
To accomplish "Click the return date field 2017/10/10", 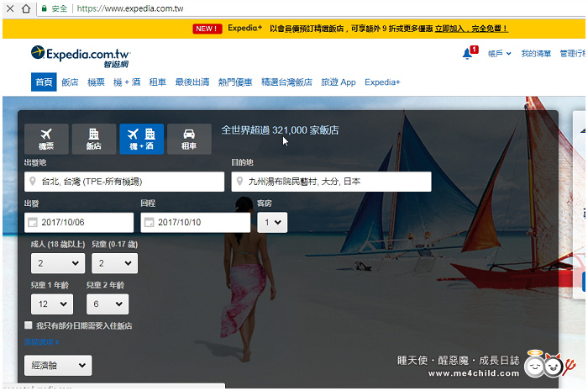I will click(196, 223).
